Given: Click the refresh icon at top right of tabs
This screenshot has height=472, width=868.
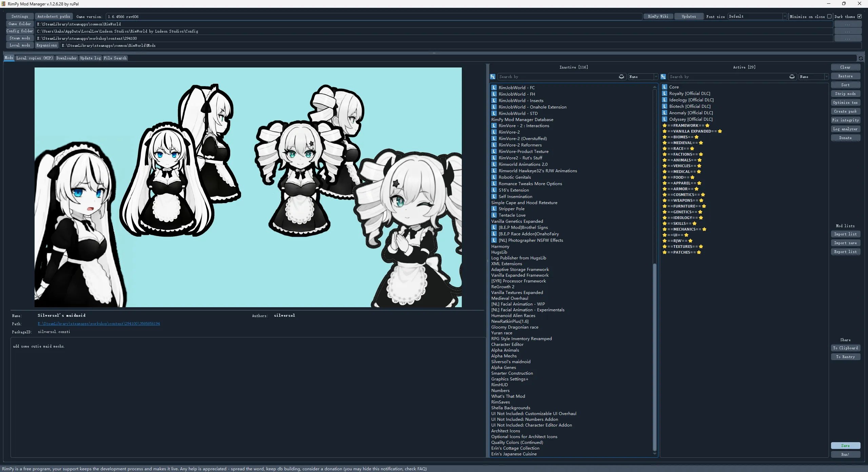Looking at the screenshot, I should point(861,58).
